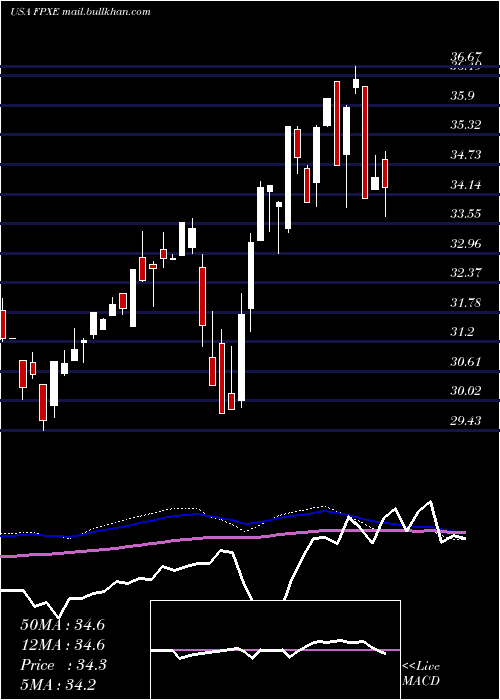Click the 33.55 price axis label
This screenshot has width=500, height=700.
(x=465, y=213)
